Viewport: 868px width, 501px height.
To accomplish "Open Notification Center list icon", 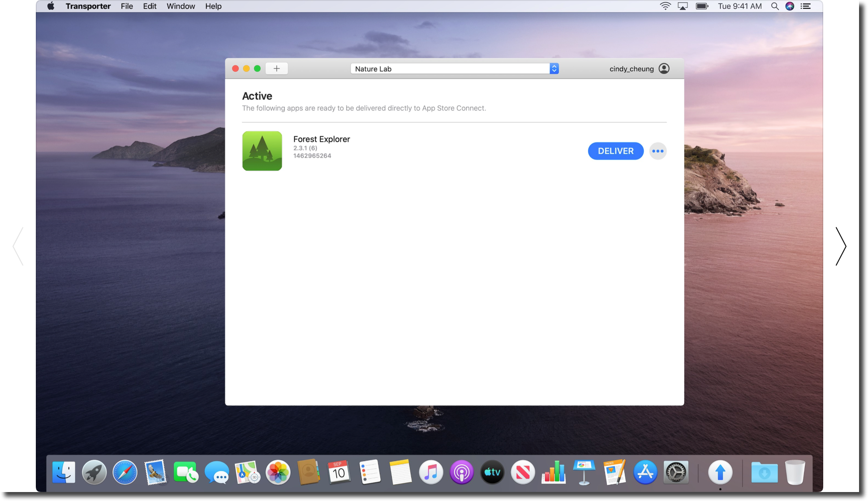I will click(806, 6).
